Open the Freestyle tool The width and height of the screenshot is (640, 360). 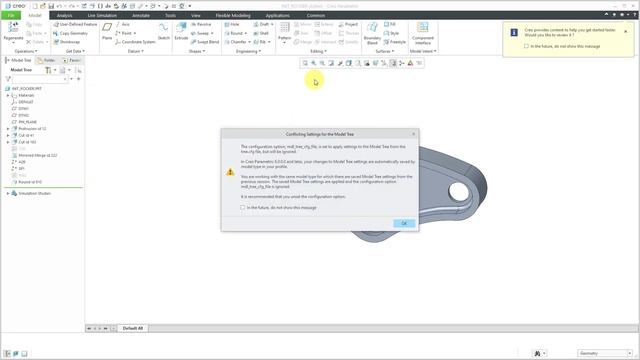coord(395,42)
